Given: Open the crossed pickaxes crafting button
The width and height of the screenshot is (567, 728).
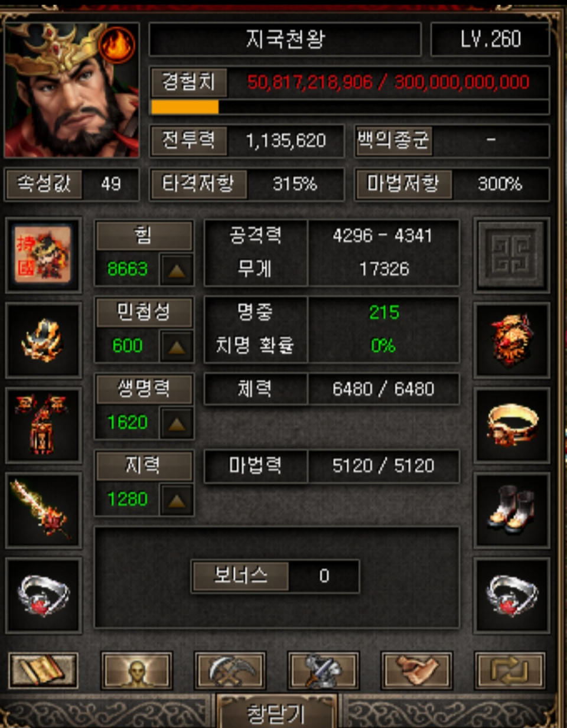Looking at the screenshot, I should tap(230, 671).
